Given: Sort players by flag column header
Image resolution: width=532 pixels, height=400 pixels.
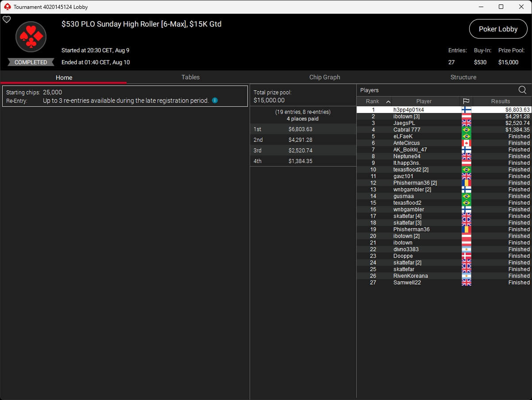Looking at the screenshot, I should coord(466,101).
